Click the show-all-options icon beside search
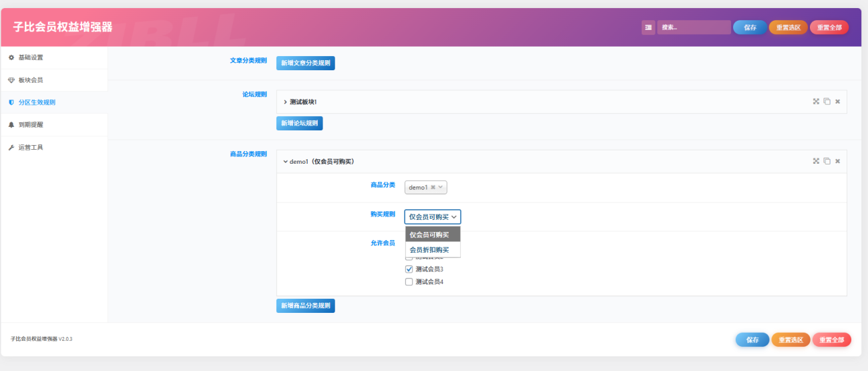This screenshot has width=868, height=371. click(648, 27)
